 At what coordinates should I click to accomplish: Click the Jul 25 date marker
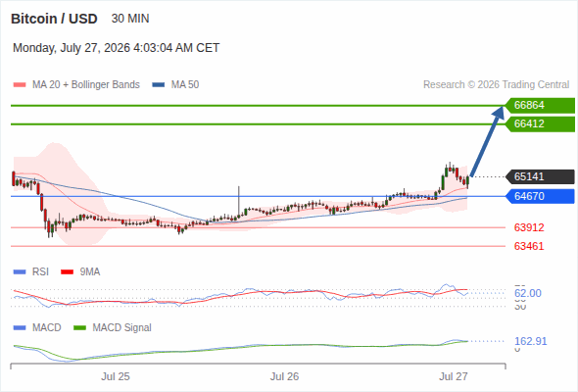pyautogui.click(x=116, y=376)
